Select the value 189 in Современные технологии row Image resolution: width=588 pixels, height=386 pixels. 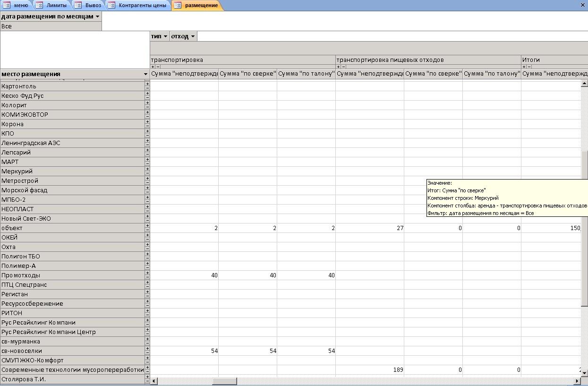click(370, 370)
